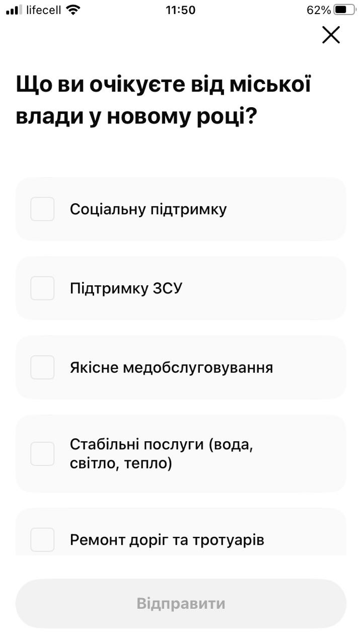Screen dimensions: 362x644
Task: Tap the Підтримку ЗСУ option label
Action: 126,289
